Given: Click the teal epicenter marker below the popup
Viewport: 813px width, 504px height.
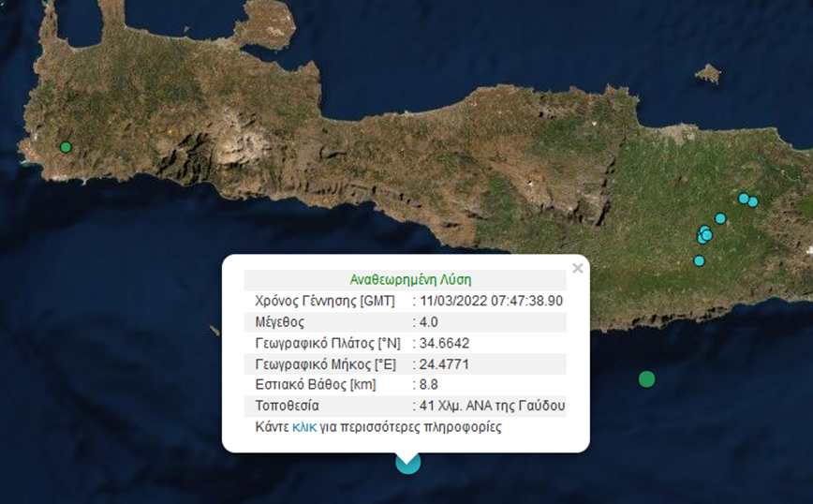Looking at the screenshot, I should 408,461.
